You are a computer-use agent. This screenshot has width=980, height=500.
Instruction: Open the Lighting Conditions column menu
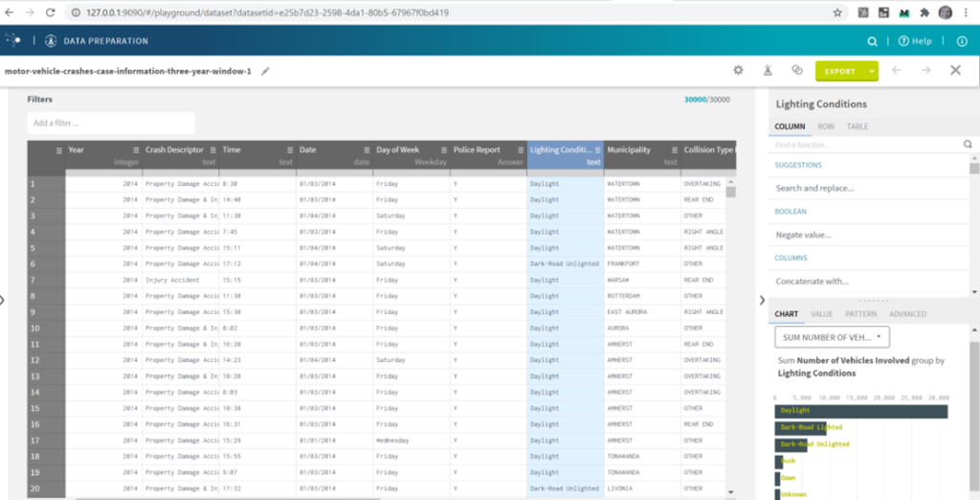[597, 150]
